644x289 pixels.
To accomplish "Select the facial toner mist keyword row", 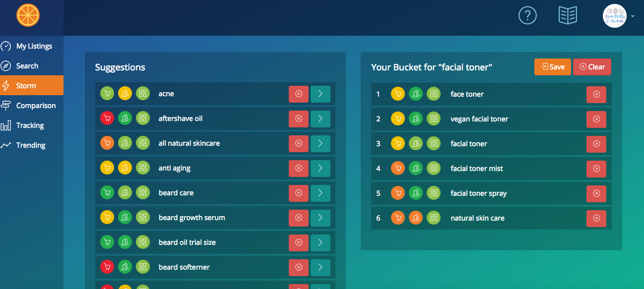I will [476, 169].
